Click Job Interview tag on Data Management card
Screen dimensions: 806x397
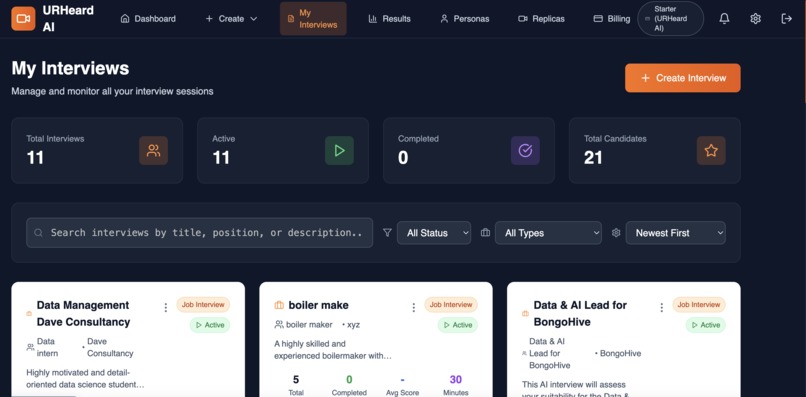pos(203,304)
